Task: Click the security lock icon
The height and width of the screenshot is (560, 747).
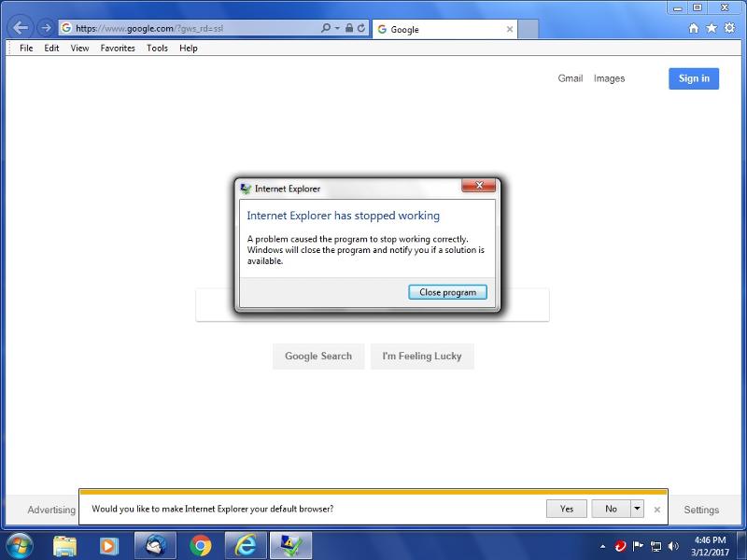Action: [x=349, y=28]
